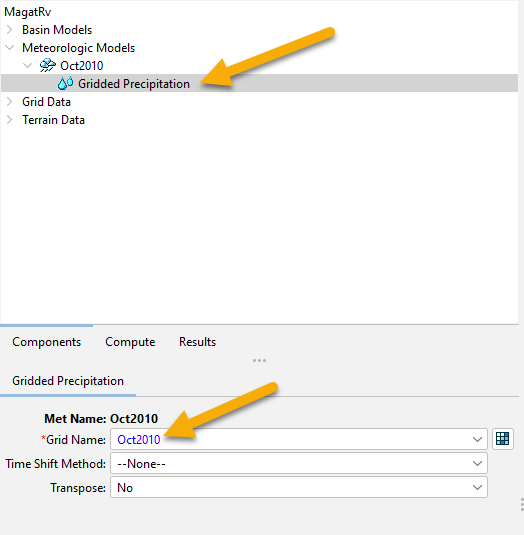Collapse the Oct2010 tree node
Viewport: 524px width, 535px height.
[27, 65]
